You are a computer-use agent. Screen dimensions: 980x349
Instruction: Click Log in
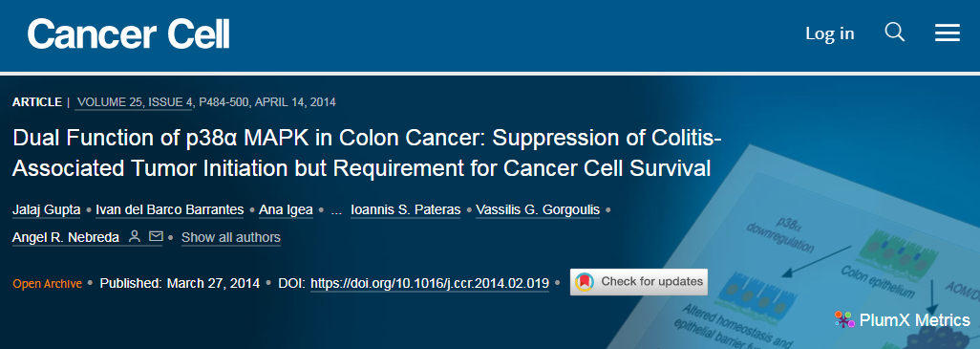pos(829,33)
